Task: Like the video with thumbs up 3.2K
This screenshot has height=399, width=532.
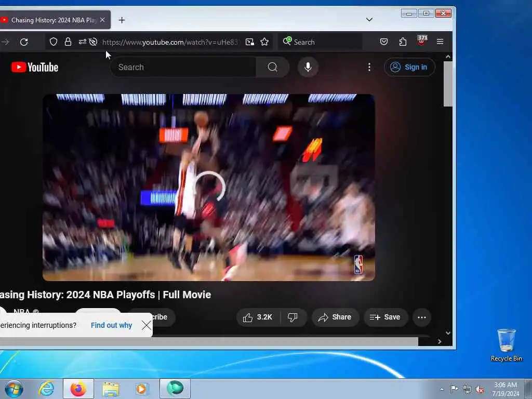Action: point(258,317)
